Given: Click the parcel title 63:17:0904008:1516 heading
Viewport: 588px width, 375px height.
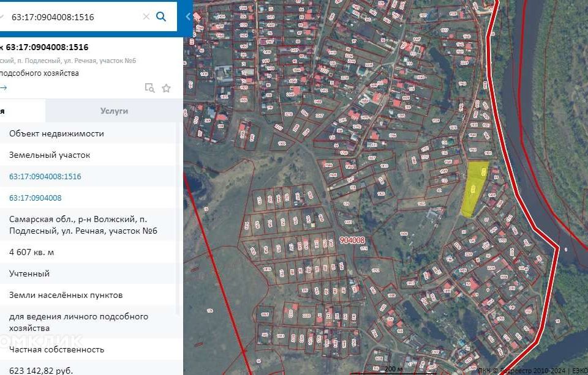Looking at the screenshot, I should point(47,47).
